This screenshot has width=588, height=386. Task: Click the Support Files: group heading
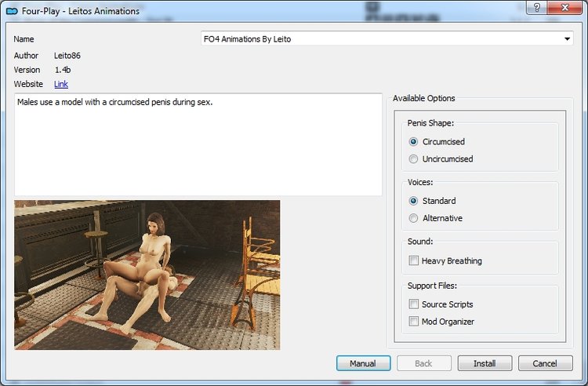[432, 286]
